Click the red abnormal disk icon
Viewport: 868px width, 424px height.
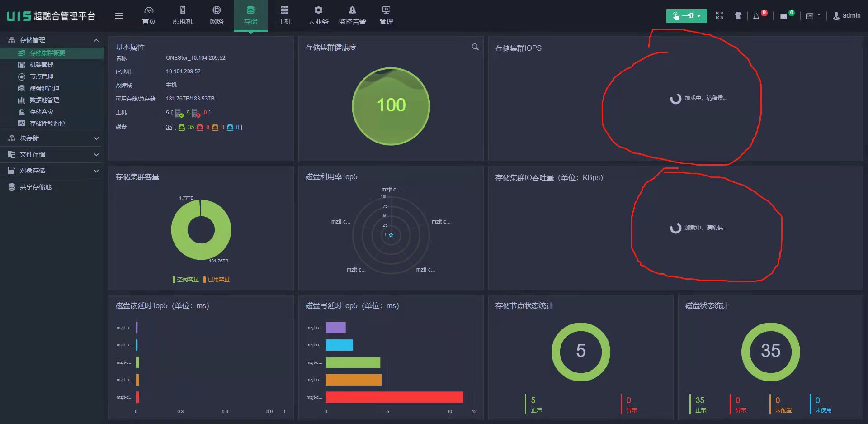[200, 128]
